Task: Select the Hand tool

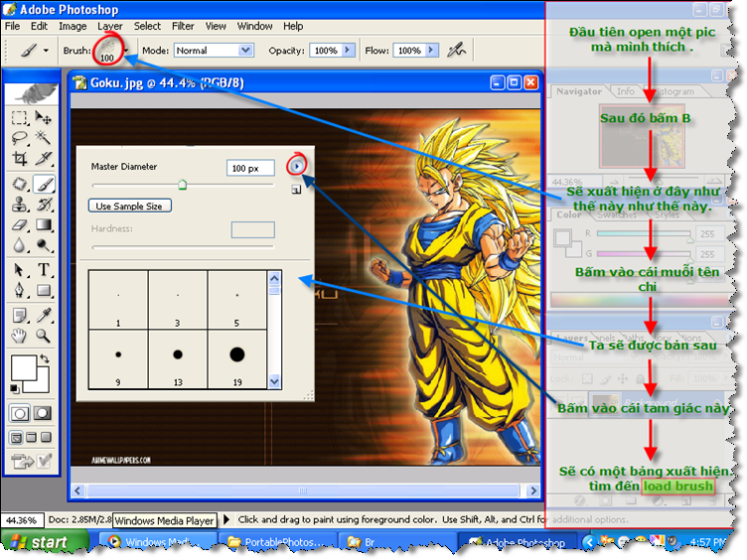Action: pos(19,336)
